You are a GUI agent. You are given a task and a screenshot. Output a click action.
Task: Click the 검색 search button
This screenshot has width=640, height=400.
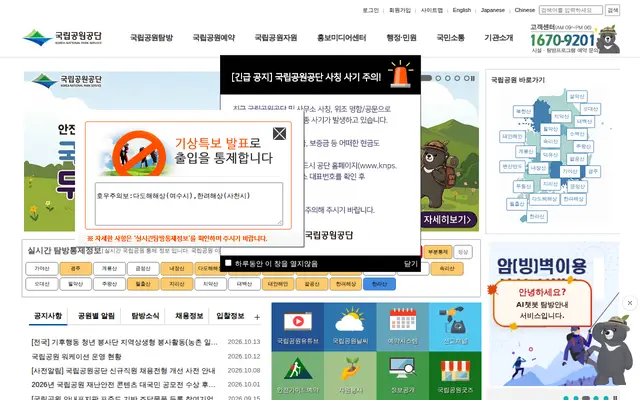(x=613, y=10)
